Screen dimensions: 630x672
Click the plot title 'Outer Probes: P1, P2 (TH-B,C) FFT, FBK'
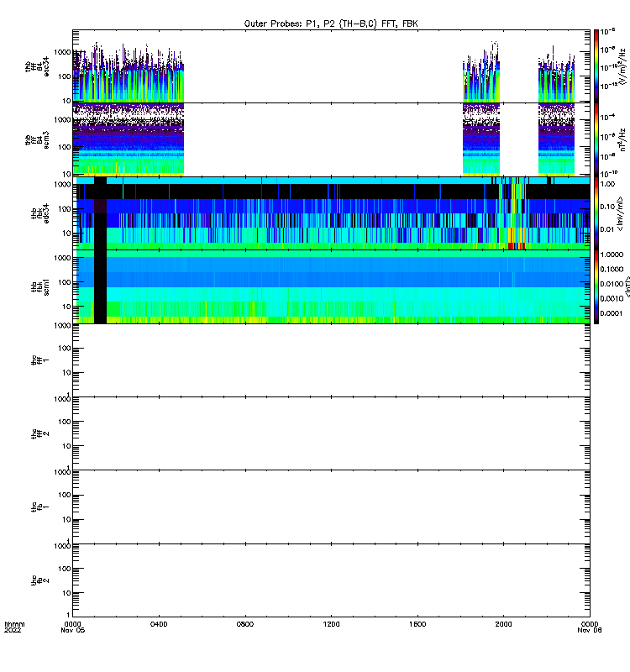tap(331, 24)
